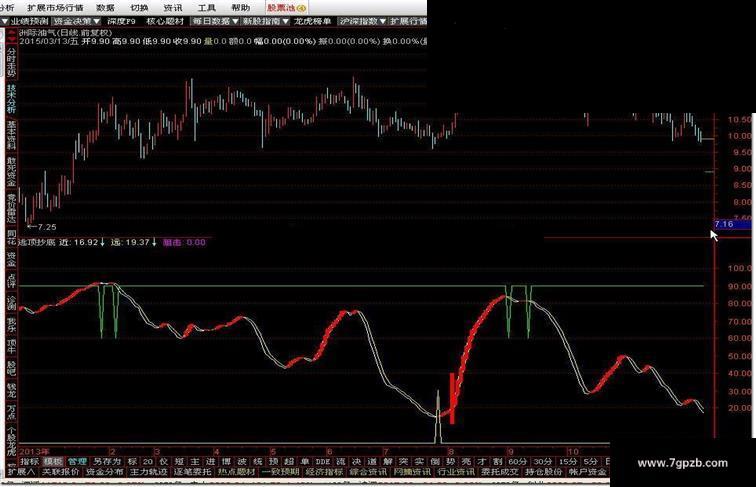
Task: Open the 帮助 menu
Action: (241, 8)
